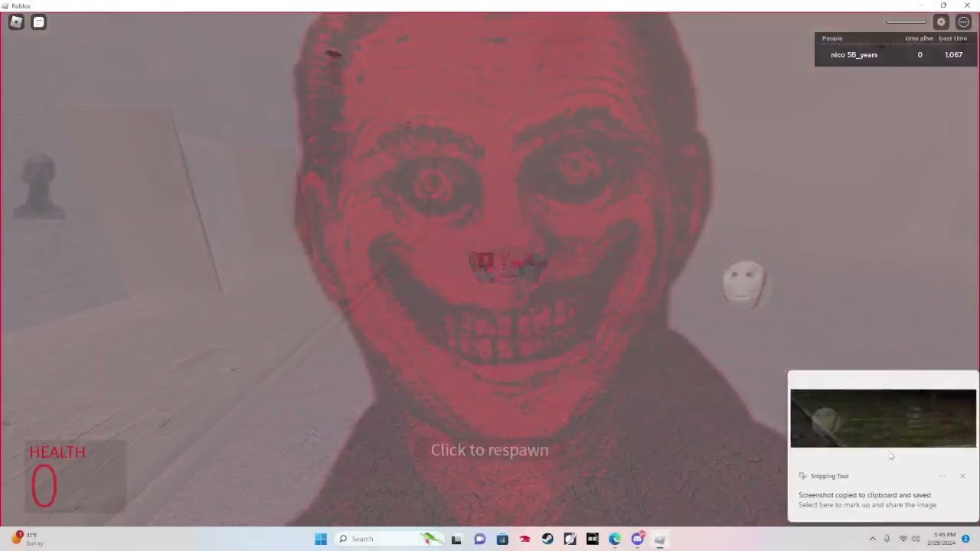Open the red app icon on taskbar
This screenshot has height=551, width=980.
tap(525, 539)
